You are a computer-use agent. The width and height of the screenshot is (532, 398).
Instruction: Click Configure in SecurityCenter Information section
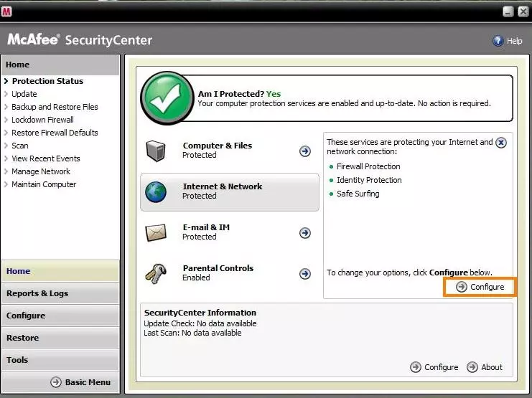pos(434,367)
